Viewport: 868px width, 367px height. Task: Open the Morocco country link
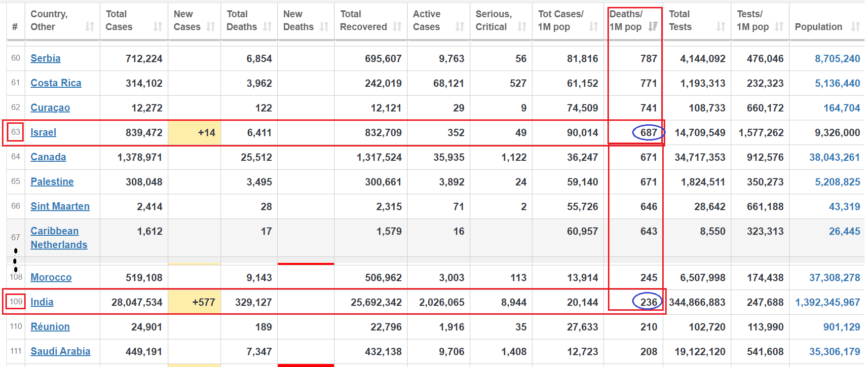point(51,277)
